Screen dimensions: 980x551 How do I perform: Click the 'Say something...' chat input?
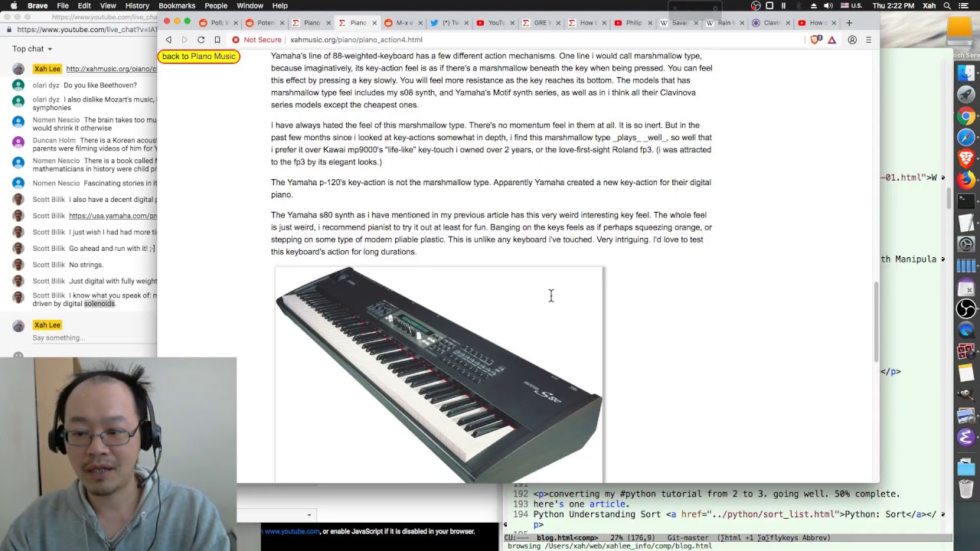58,337
